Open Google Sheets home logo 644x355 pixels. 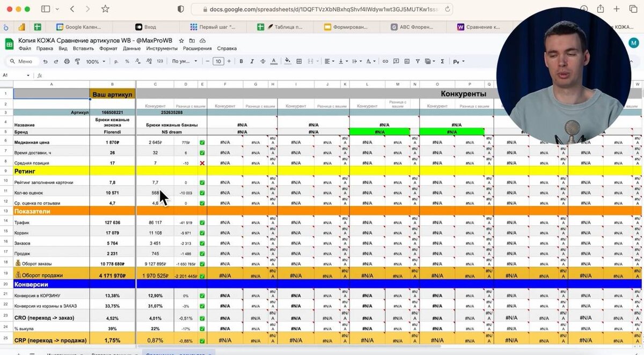click(x=9, y=44)
